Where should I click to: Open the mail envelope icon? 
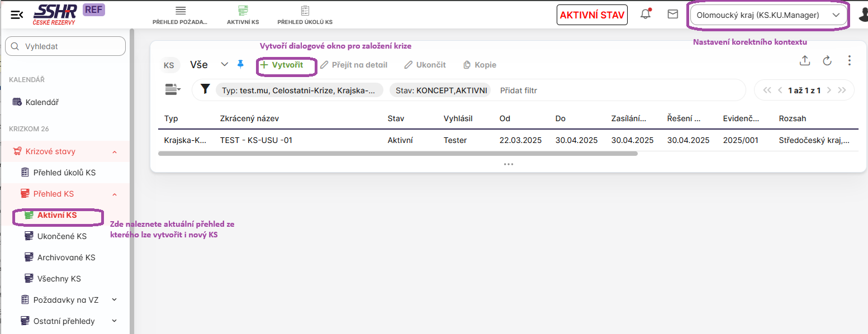click(673, 15)
